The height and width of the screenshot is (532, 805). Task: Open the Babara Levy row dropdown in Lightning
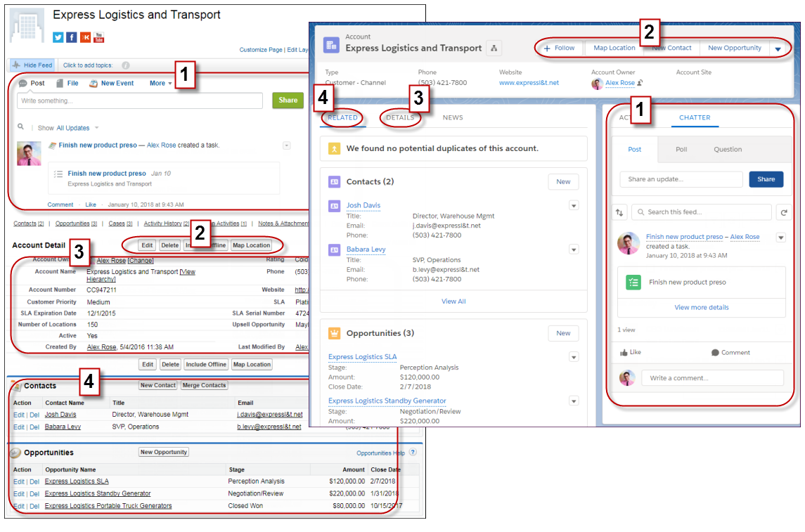(x=574, y=250)
